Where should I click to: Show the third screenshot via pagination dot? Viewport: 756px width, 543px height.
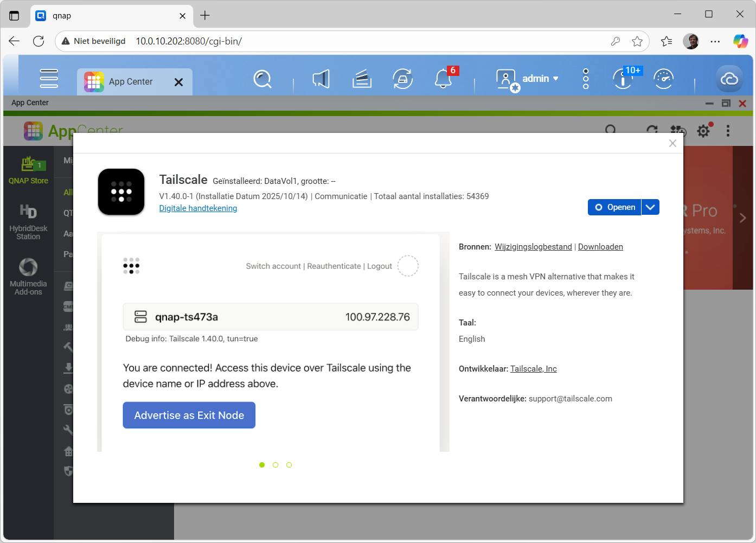point(289,465)
